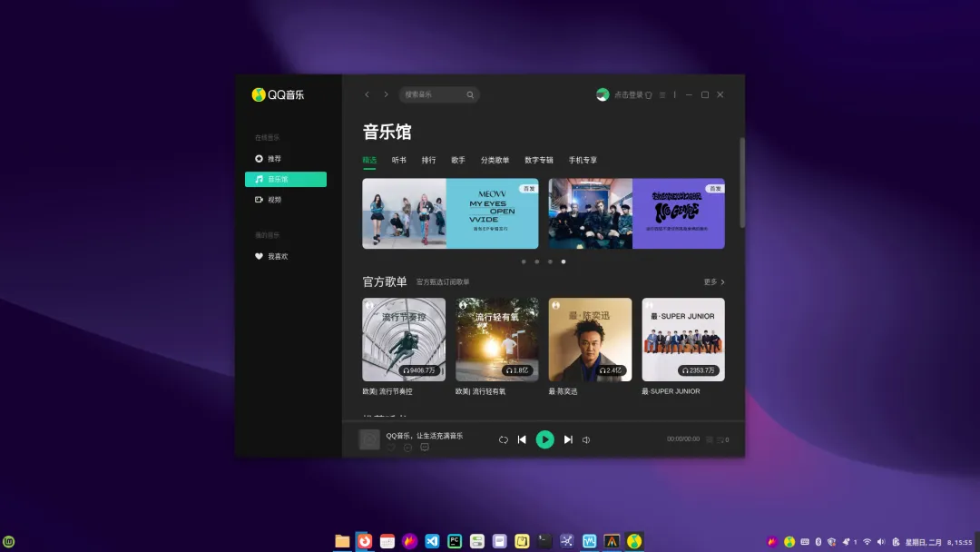The width and height of the screenshot is (980, 552).
Task: Switch to the 分类歌单 tab
Action: (x=495, y=160)
